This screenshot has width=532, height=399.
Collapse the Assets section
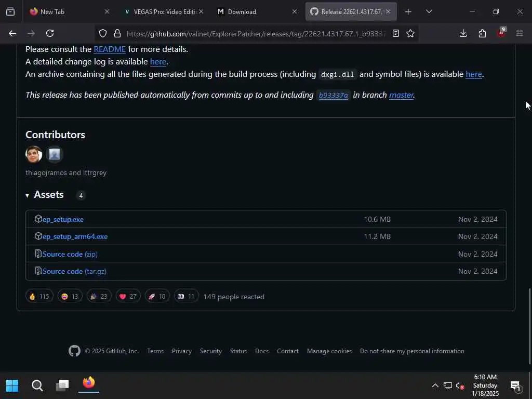tap(45, 195)
